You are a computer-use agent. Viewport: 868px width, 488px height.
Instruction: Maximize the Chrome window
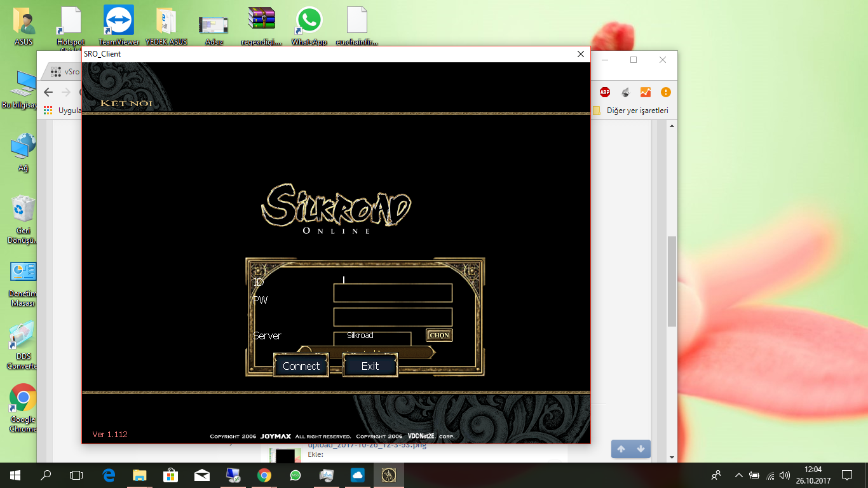(x=634, y=60)
